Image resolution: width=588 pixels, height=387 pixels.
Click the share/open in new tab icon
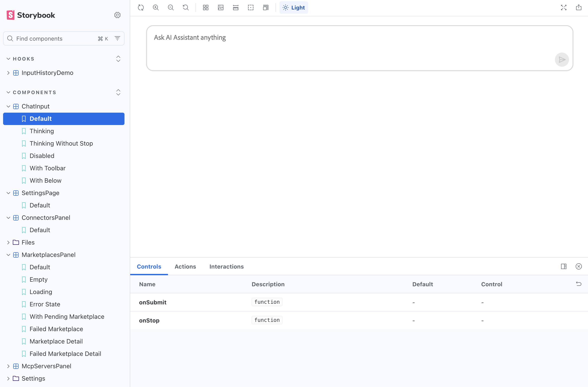point(579,8)
